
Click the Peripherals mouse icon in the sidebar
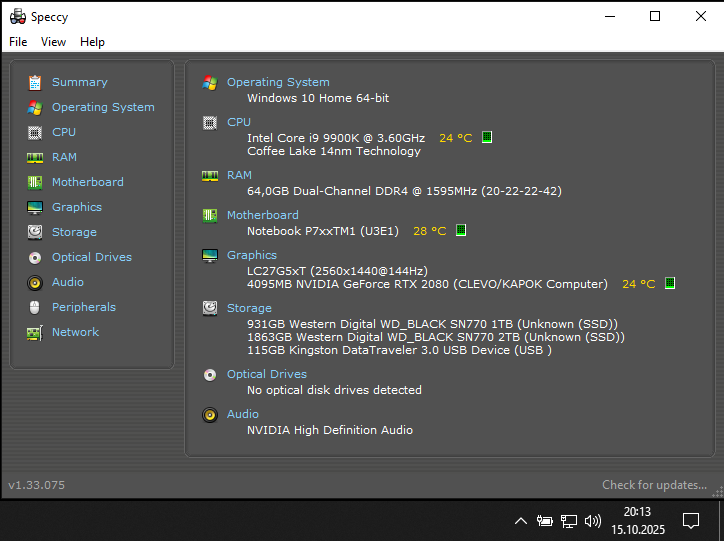click(35, 307)
